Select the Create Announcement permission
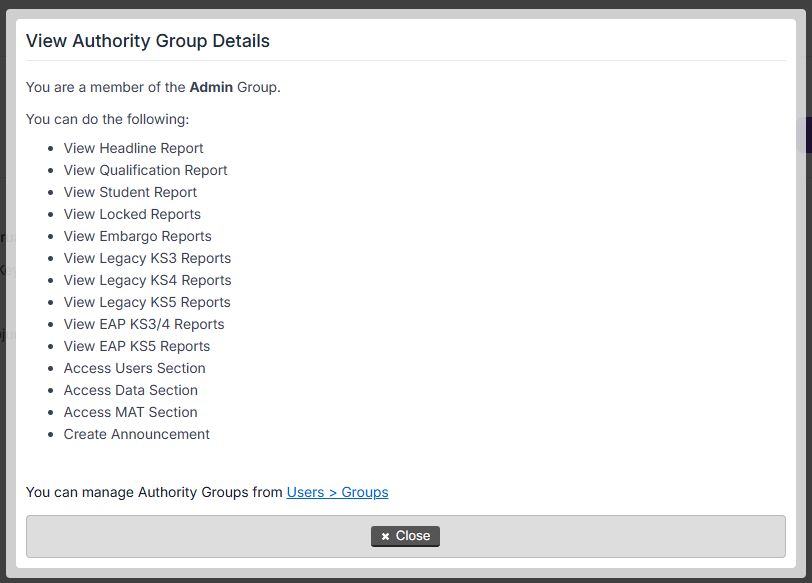The width and height of the screenshot is (812, 583). (x=136, y=434)
